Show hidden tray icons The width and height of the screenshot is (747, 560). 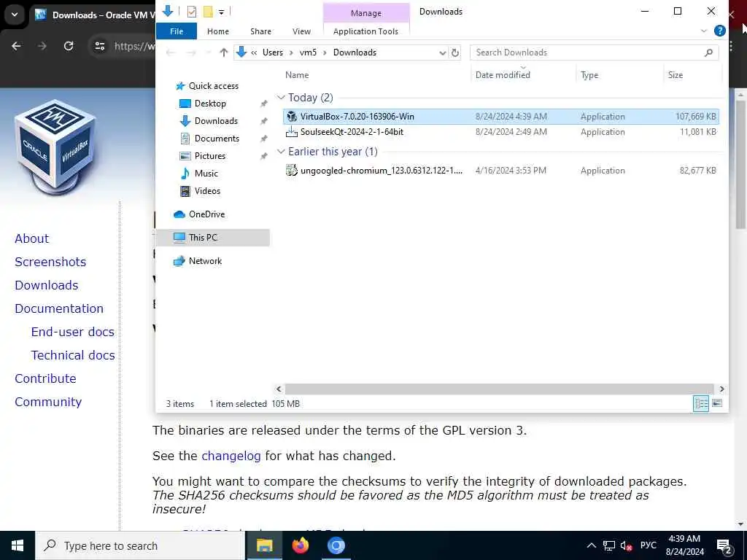click(591, 545)
